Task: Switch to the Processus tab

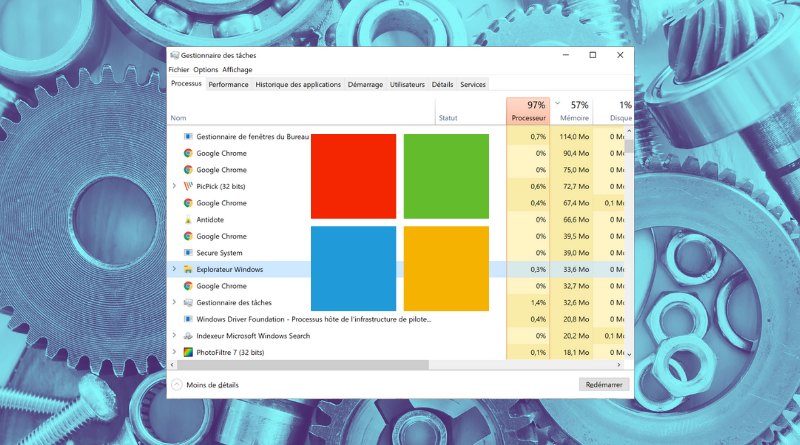Action: point(186,84)
